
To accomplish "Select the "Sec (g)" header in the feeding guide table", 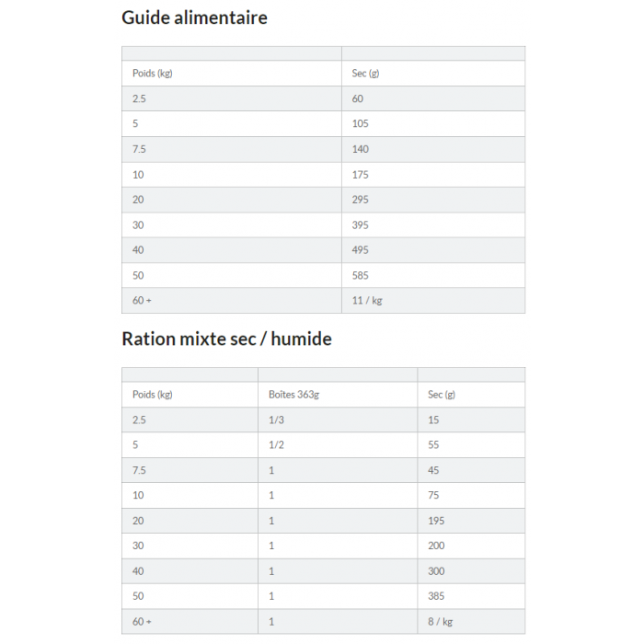I will 365,74.
